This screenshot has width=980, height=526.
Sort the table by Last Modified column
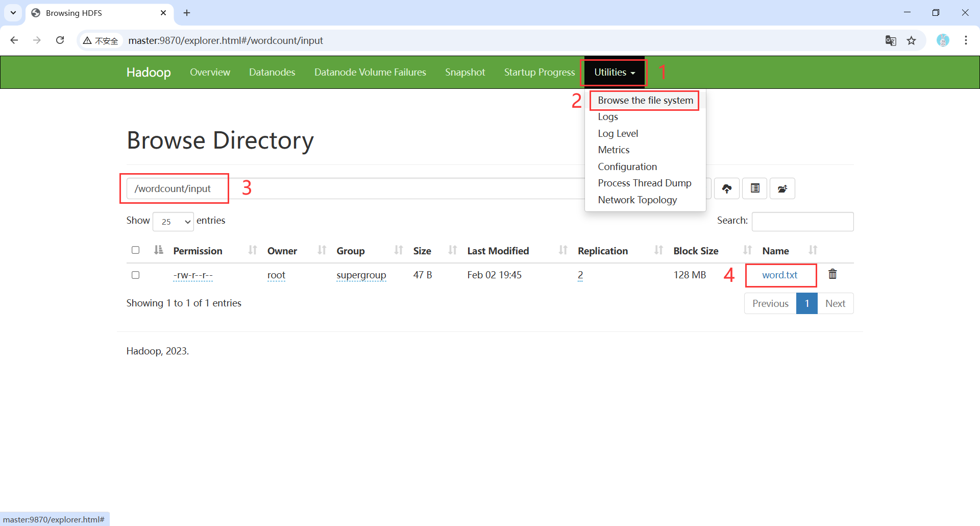coord(563,250)
